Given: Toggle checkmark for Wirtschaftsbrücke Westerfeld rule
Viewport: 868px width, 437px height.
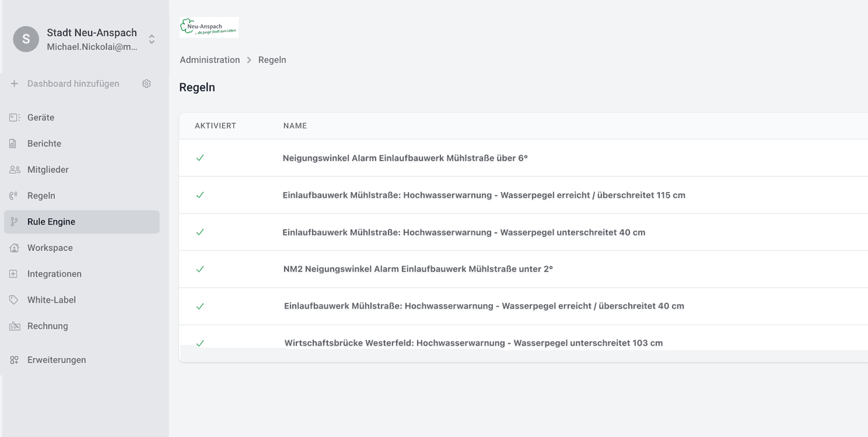Looking at the screenshot, I should coord(200,343).
